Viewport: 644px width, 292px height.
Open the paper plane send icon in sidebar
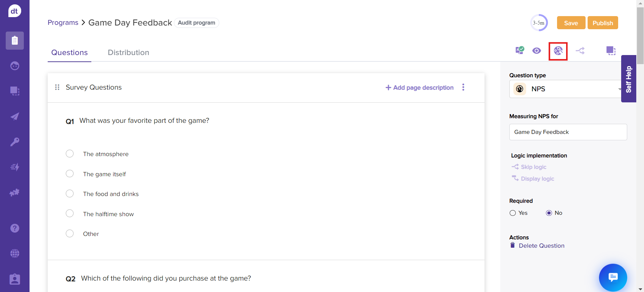tap(15, 116)
